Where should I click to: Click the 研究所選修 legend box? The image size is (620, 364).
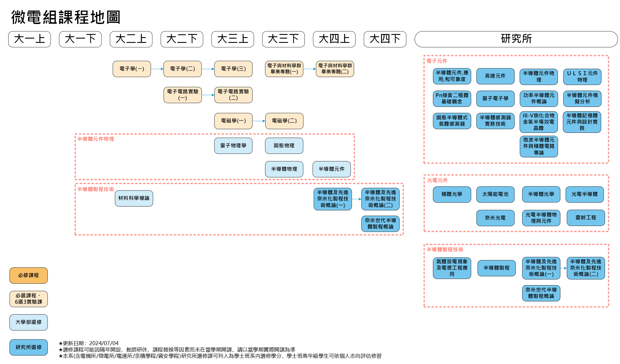[x=29, y=347]
